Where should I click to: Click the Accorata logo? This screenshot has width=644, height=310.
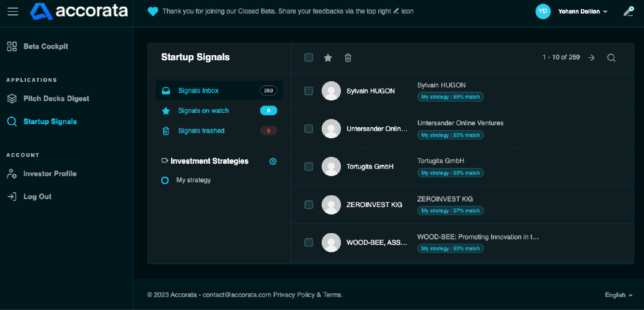coord(79,12)
